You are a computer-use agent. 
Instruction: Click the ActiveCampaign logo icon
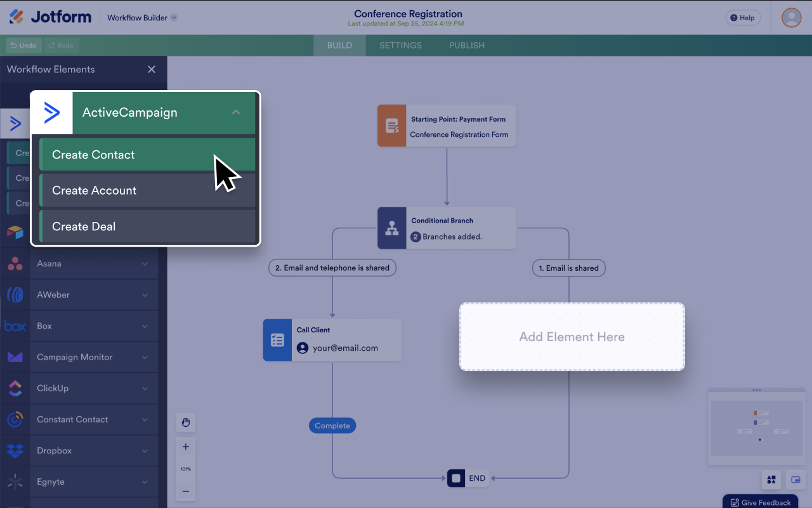pos(52,113)
